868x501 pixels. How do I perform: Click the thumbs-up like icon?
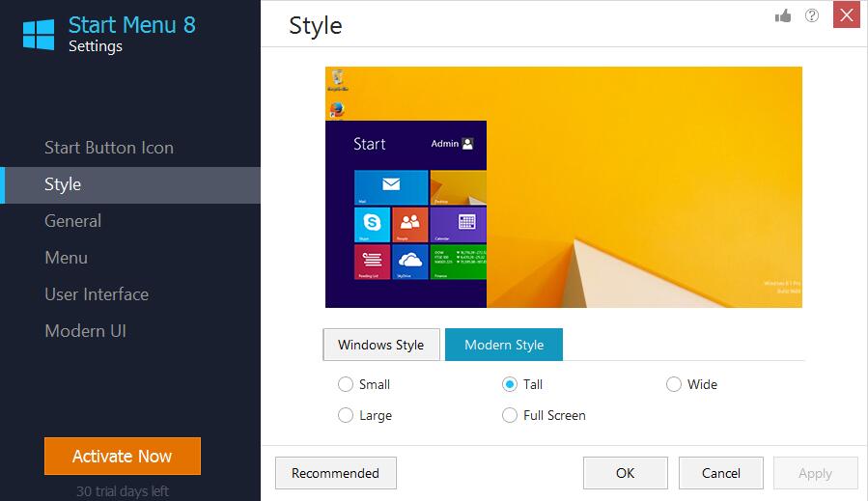(x=783, y=16)
